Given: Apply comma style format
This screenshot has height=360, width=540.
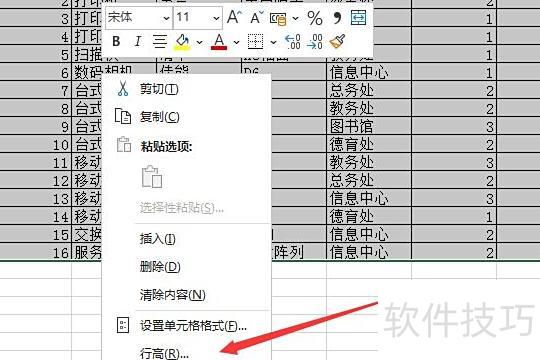Looking at the screenshot, I should point(337,17).
